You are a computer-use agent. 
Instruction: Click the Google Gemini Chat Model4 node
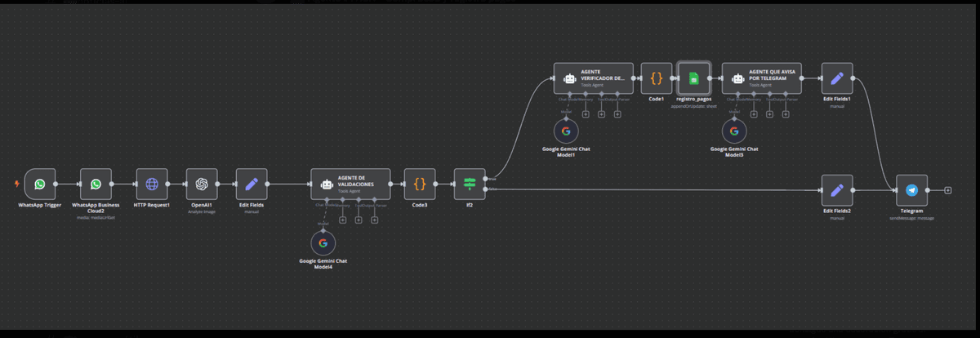(x=323, y=243)
